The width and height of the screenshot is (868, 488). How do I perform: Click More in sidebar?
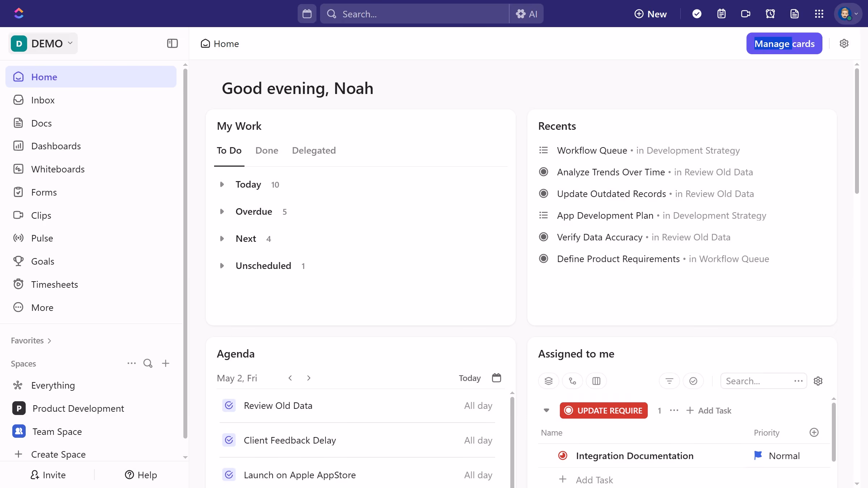[x=91, y=307]
